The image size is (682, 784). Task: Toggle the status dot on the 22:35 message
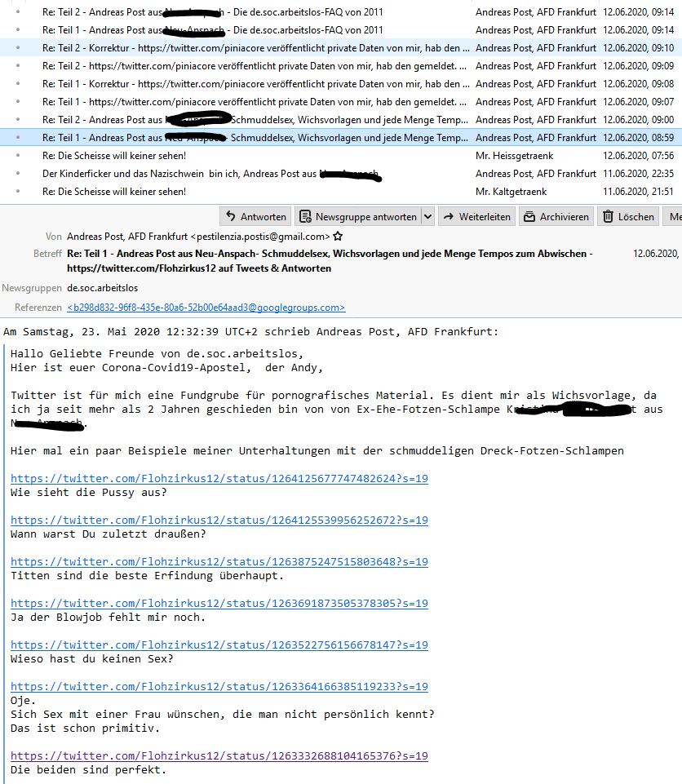pyautogui.click(x=18, y=174)
